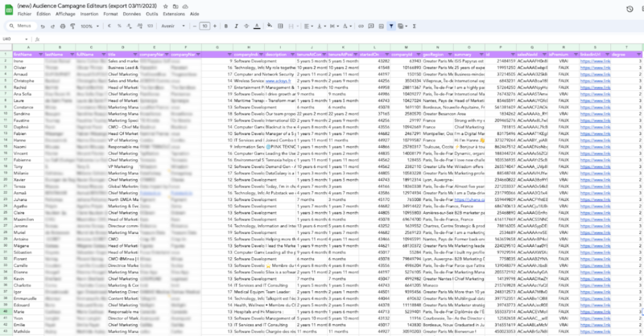Open the LinkedIn URL link in Irene's row

pos(595,61)
